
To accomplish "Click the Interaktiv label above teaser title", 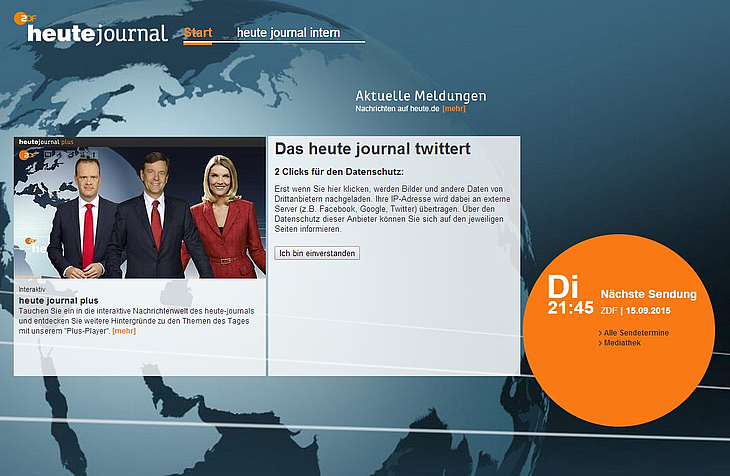I will tap(32, 290).
